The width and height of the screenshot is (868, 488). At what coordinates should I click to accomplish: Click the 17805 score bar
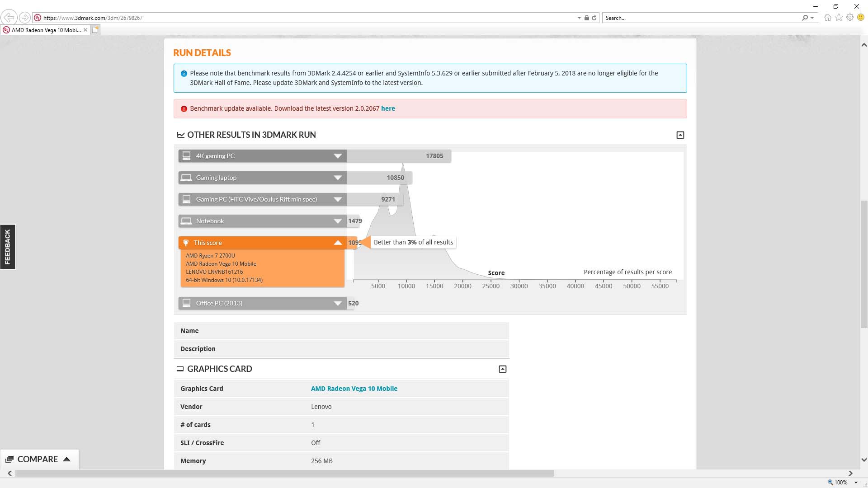[399, 156]
